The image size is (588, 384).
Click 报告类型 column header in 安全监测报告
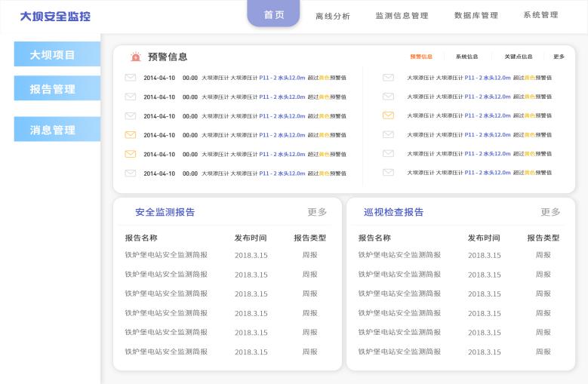[309, 238]
